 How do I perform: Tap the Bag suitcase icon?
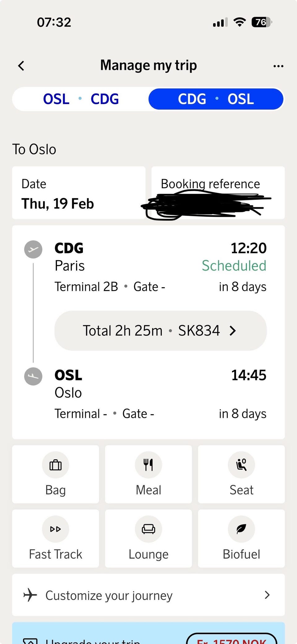56,465
